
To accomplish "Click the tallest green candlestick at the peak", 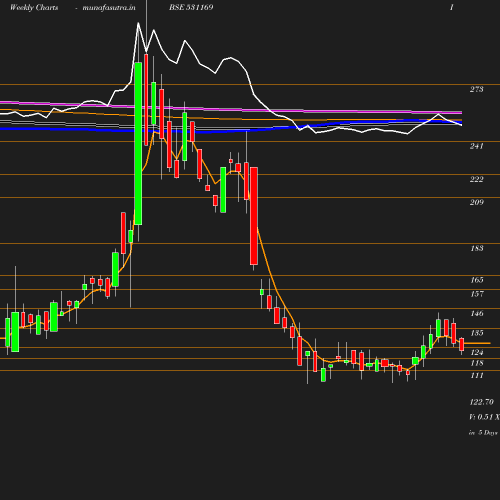I will (138, 143).
